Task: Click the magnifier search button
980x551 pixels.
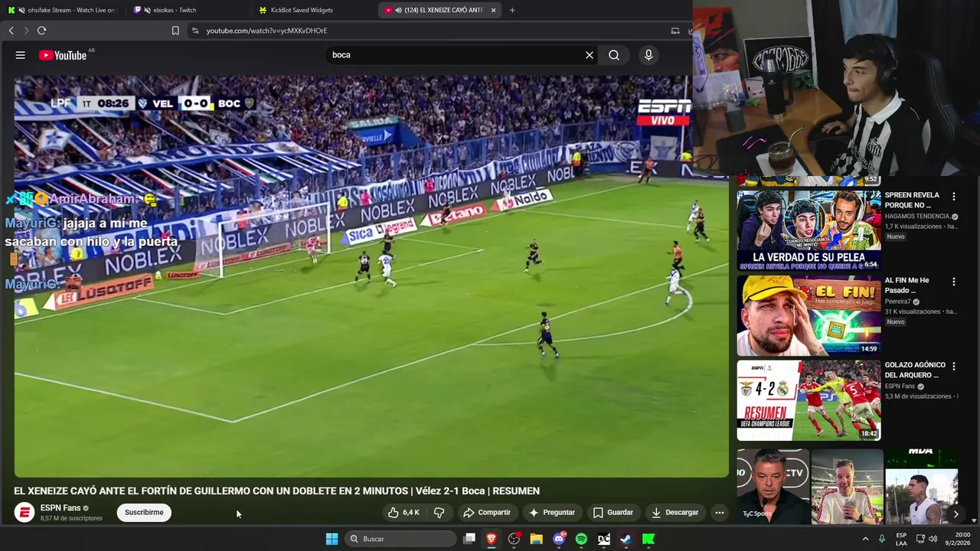Action: (x=614, y=55)
